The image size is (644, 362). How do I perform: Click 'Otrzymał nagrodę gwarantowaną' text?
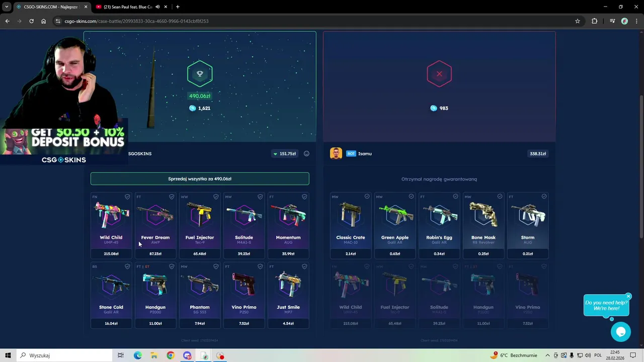coord(439,179)
